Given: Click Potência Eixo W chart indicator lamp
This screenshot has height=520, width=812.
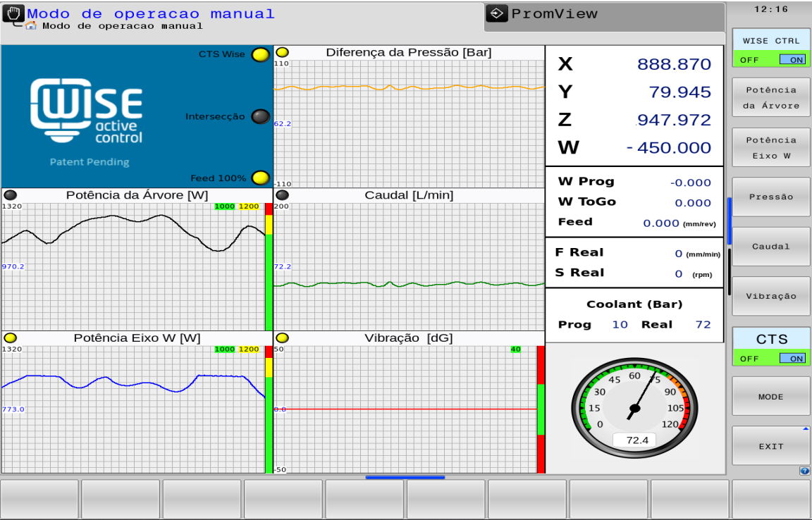Looking at the screenshot, I should click(11, 338).
